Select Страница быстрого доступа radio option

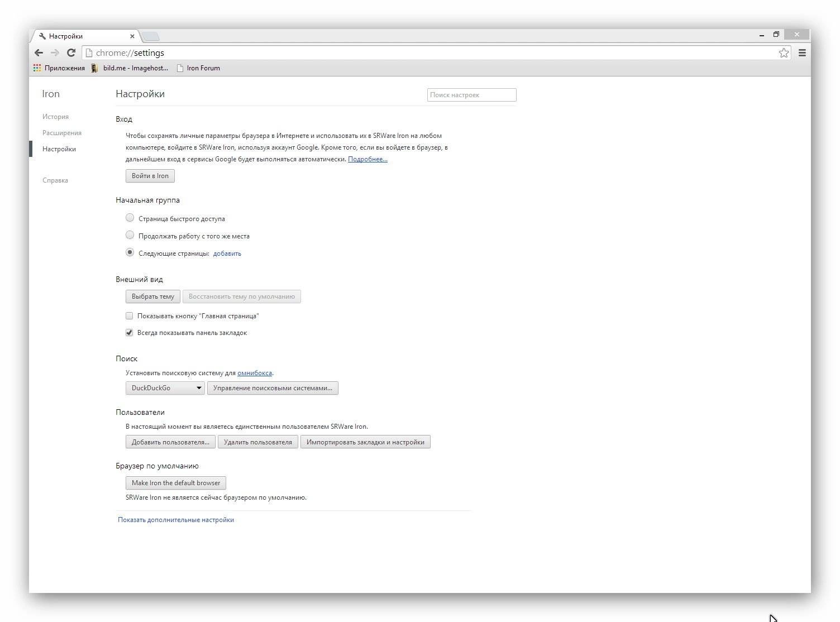click(x=130, y=218)
